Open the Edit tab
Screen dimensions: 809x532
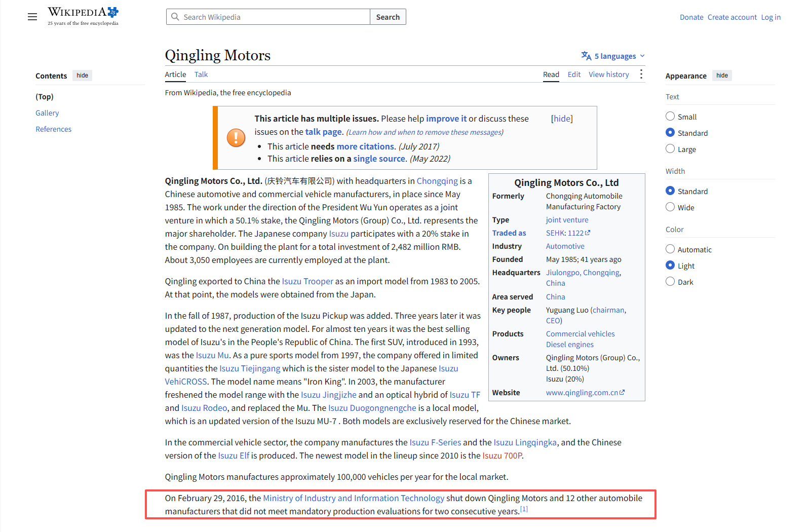click(574, 74)
